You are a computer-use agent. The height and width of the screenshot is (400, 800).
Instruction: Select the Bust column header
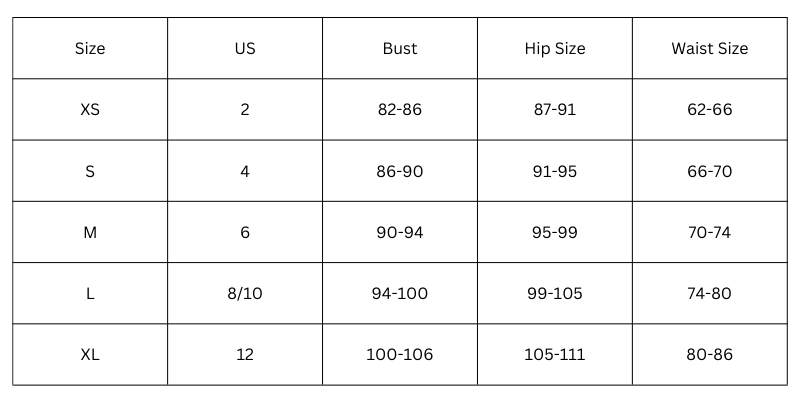pos(400,48)
